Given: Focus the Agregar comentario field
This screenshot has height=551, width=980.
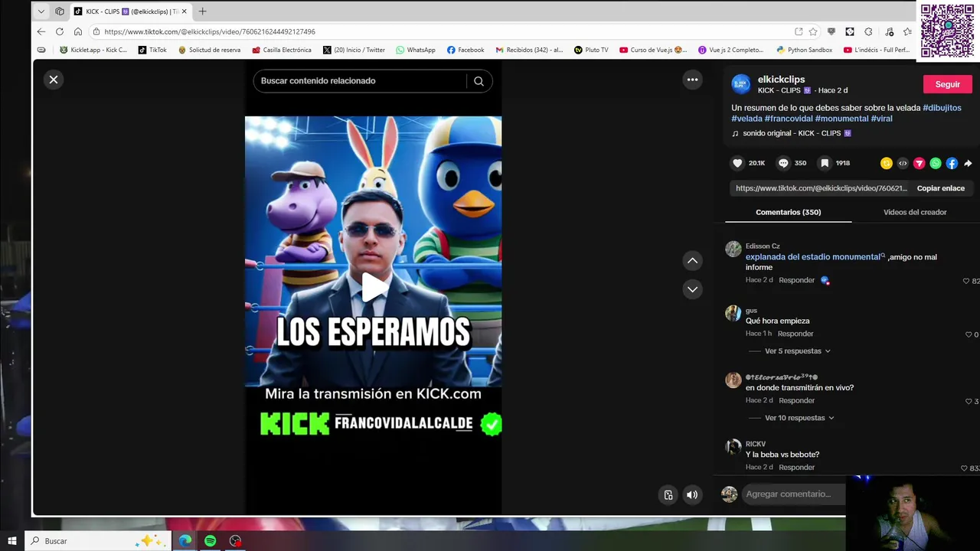Looking at the screenshot, I should [x=792, y=494].
